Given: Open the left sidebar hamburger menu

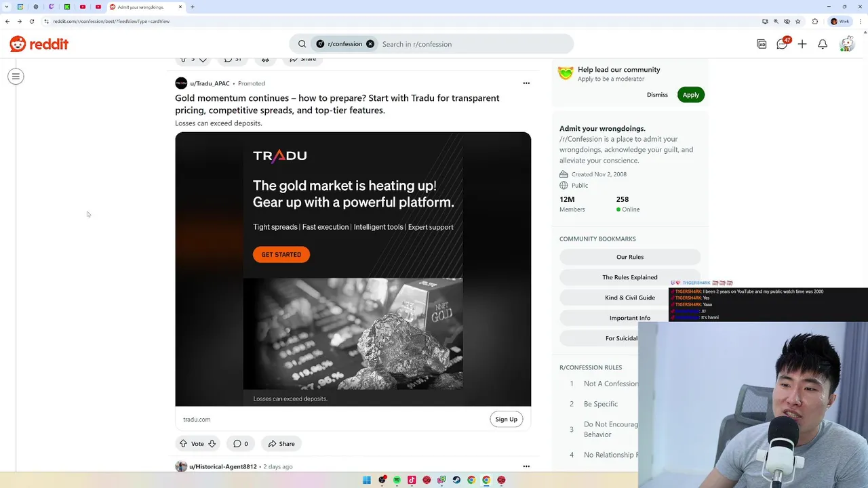Looking at the screenshot, I should click(x=16, y=77).
